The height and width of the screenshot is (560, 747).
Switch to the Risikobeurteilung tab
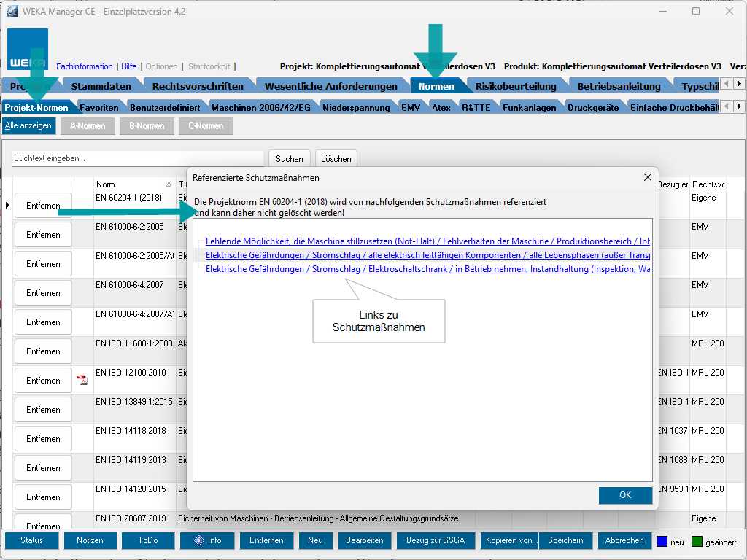(515, 86)
